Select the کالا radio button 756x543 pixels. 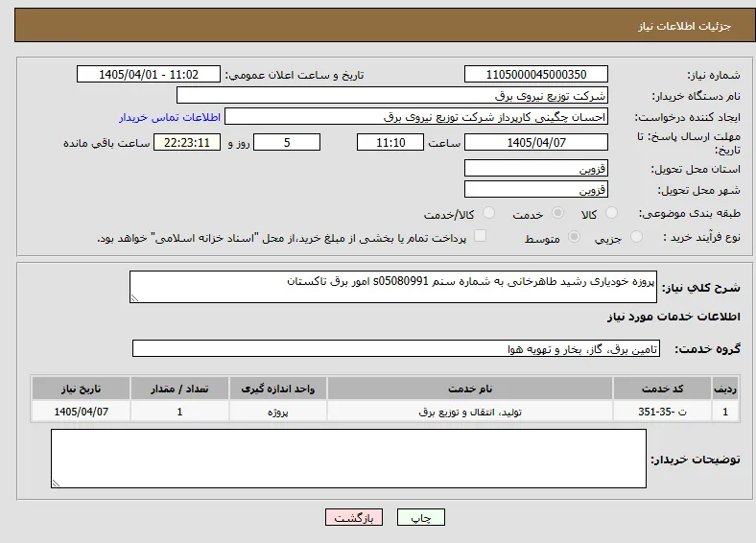coord(611,213)
